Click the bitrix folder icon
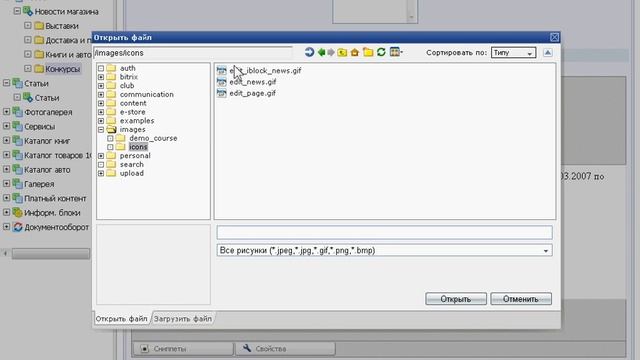 coord(111,77)
